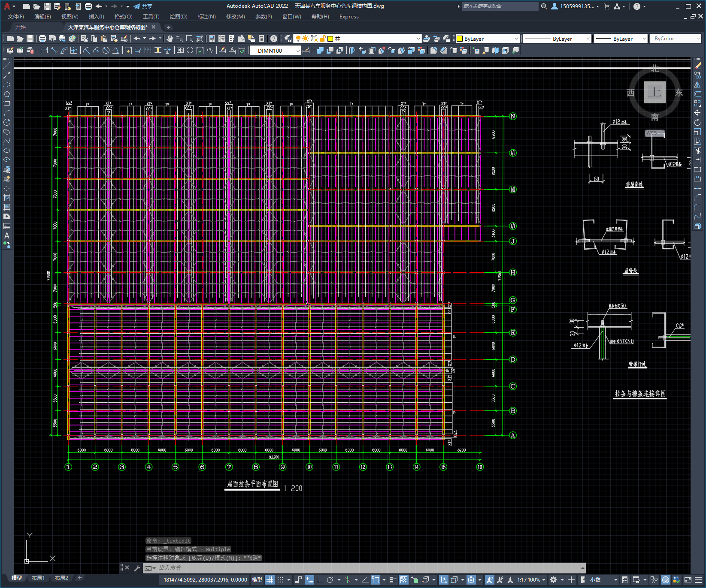Click the Help question mark toolbar icon
The height and width of the screenshot is (588, 706).
point(274,39)
